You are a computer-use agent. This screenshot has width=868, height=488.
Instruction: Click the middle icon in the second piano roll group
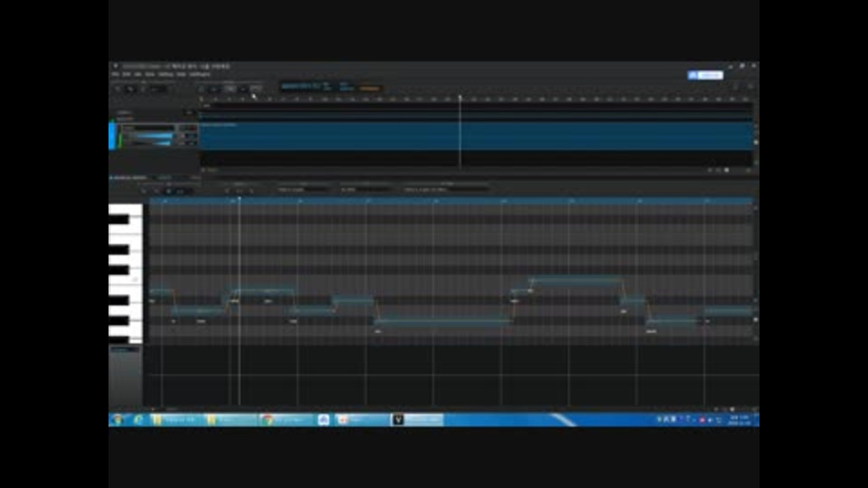(239, 191)
